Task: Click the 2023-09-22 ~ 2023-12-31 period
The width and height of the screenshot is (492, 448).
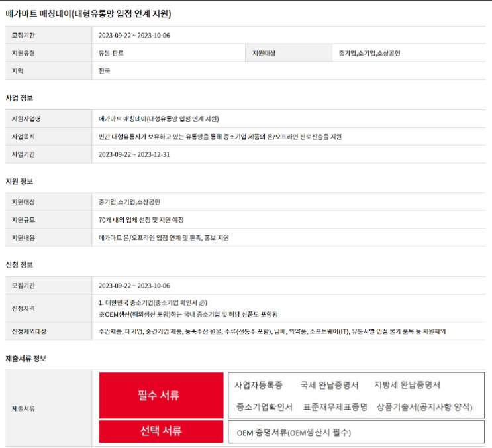Action: pos(134,154)
